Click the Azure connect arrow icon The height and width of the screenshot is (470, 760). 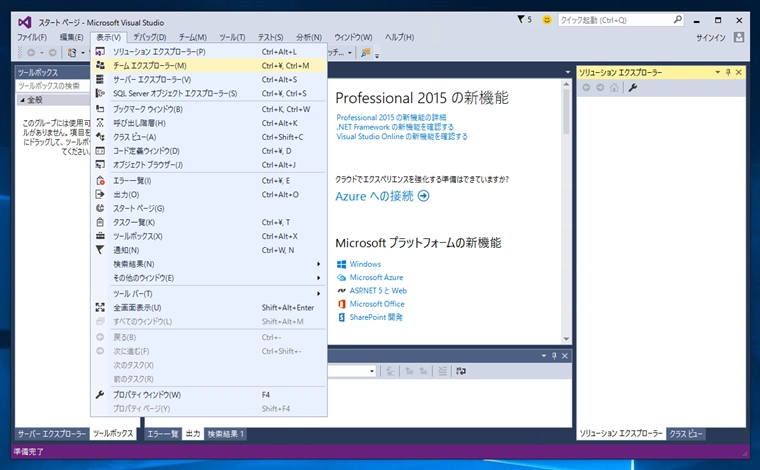pyautogui.click(x=424, y=196)
